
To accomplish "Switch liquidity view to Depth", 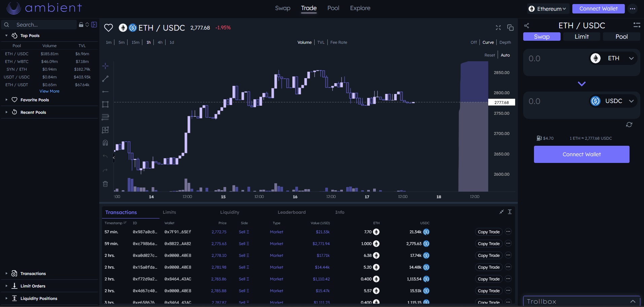I will pos(505,42).
